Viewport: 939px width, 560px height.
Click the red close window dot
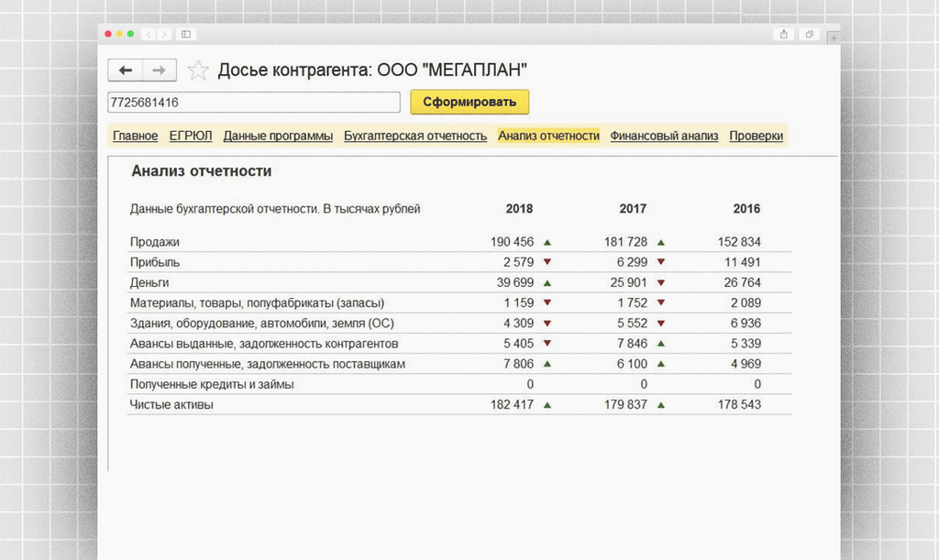click(x=108, y=34)
